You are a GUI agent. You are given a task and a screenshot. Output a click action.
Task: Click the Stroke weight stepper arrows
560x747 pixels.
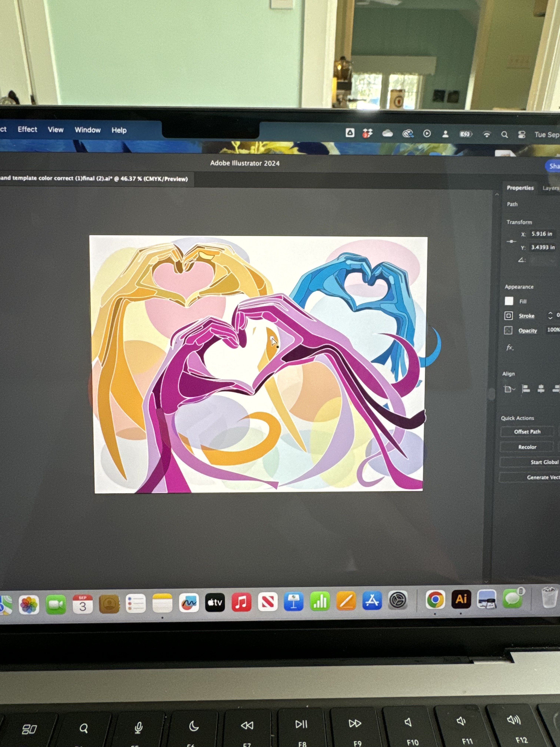coord(550,315)
